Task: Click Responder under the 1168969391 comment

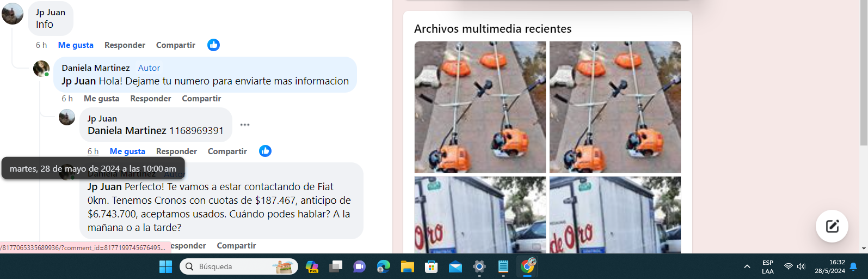Action: (176, 151)
